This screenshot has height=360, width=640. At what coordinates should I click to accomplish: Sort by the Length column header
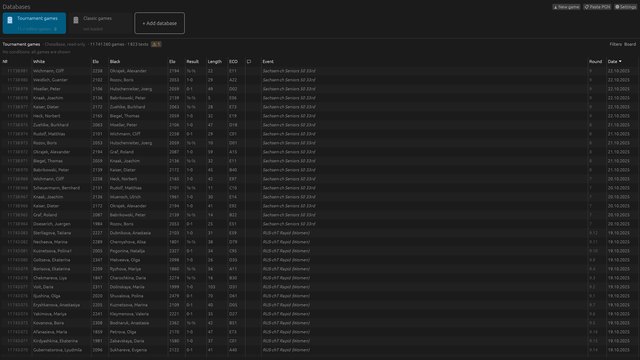(214, 62)
